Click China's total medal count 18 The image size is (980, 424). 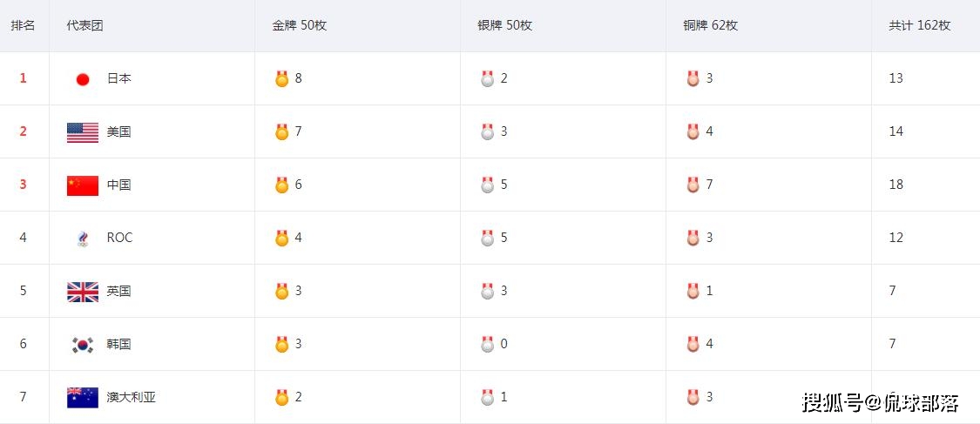tap(896, 185)
